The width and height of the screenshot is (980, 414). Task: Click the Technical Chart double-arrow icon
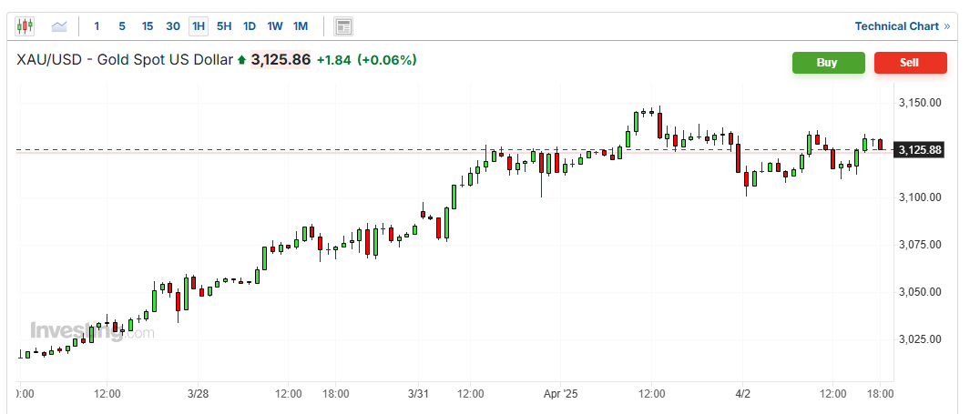point(946,26)
